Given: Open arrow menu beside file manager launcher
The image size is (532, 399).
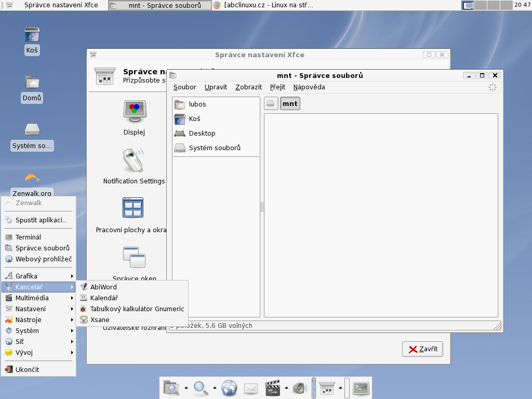Looking at the screenshot, I should point(187,388).
